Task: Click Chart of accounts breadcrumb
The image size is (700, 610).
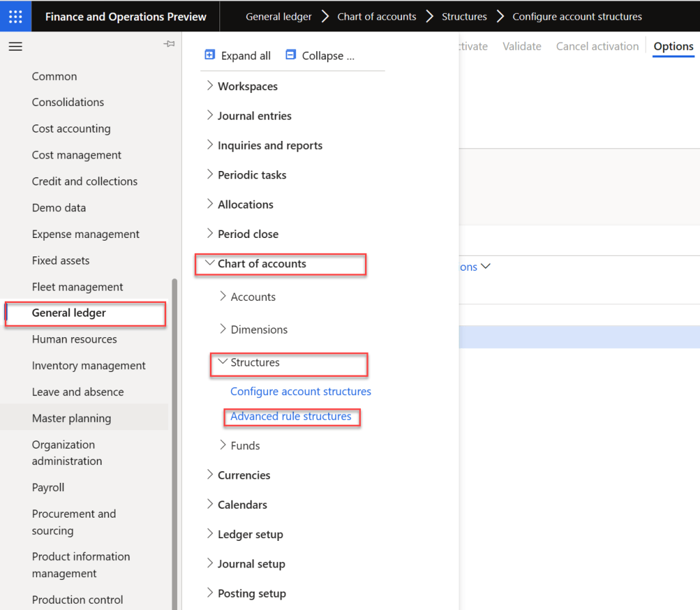Action: [x=377, y=16]
